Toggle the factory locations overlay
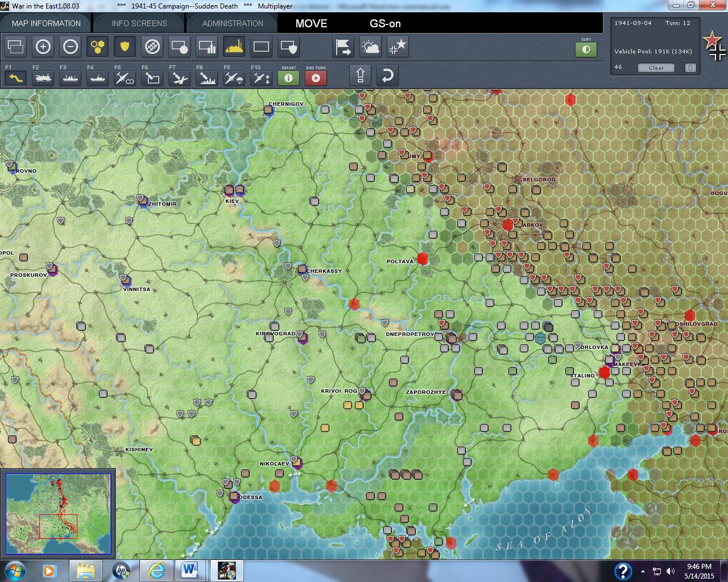This screenshot has width=728, height=582. [234, 47]
